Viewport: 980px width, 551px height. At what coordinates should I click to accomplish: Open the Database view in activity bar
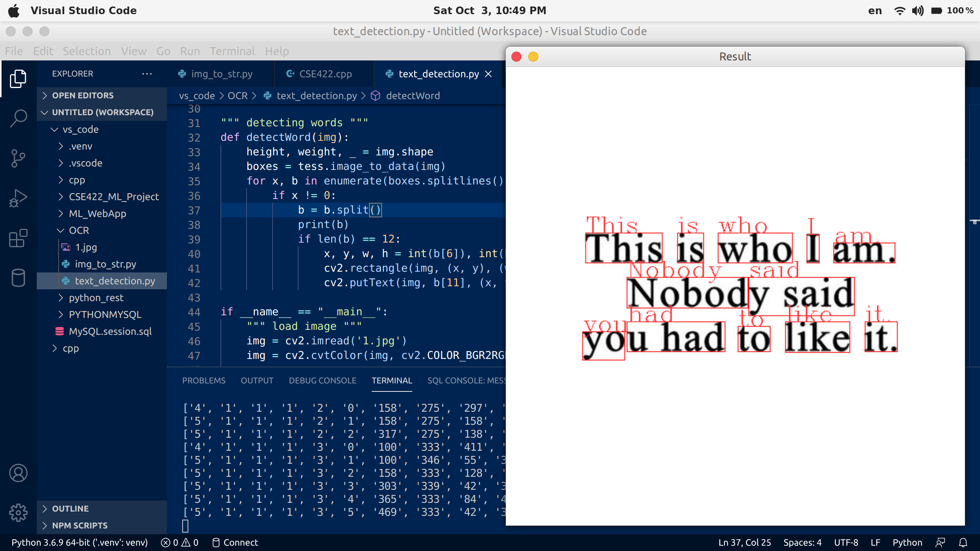click(x=18, y=278)
